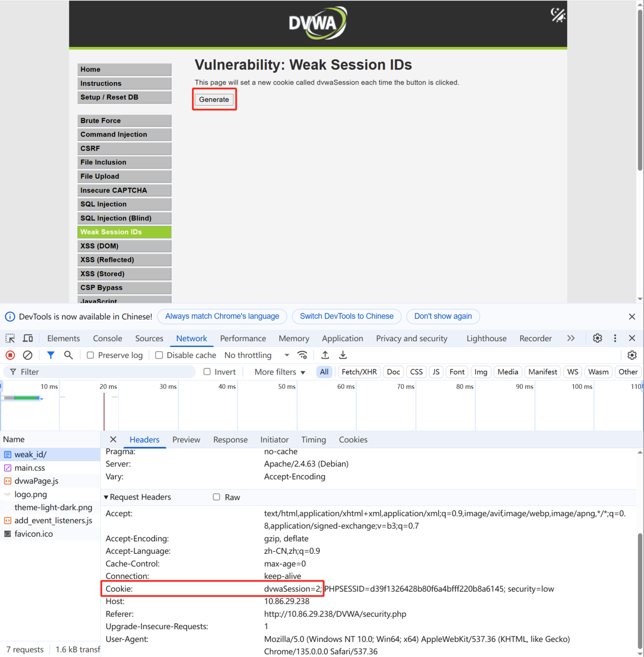The image size is (644, 657).
Task: Click the funnel filter icon
Action: coord(51,355)
